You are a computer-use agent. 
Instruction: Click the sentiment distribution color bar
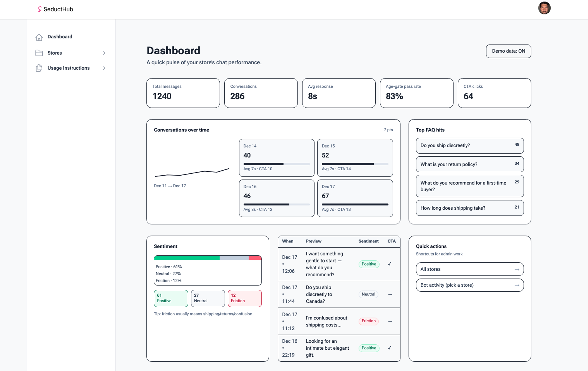click(208, 258)
